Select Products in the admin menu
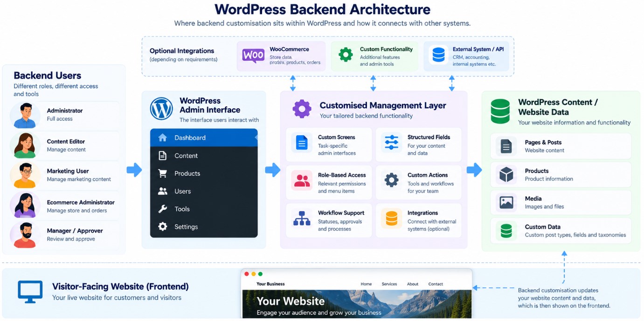Image resolution: width=644 pixels, height=321 pixels. (204, 173)
